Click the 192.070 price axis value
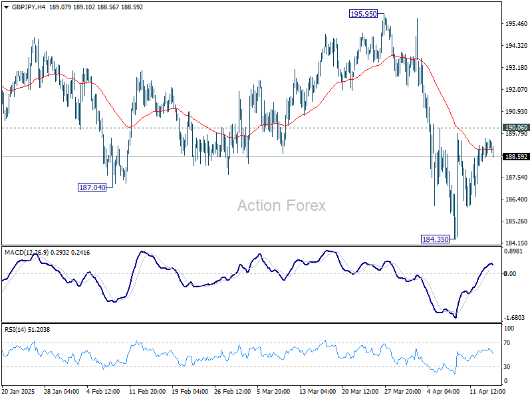The image size is (532, 399). (x=517, y=90)
